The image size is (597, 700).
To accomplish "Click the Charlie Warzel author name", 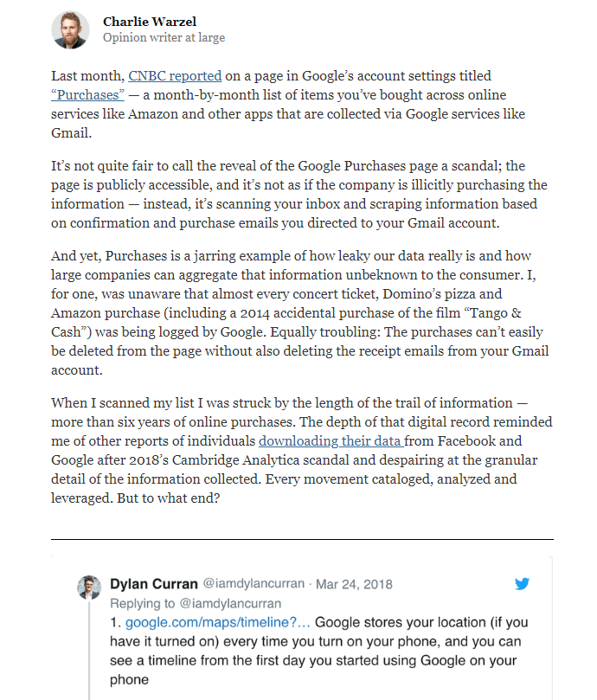I will coord(150,22).
